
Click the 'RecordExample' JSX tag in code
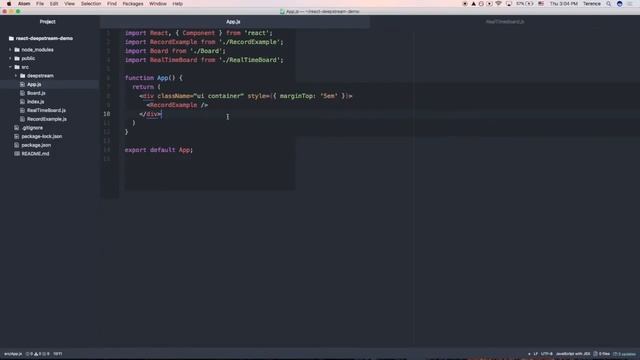(x=173, y=105)
